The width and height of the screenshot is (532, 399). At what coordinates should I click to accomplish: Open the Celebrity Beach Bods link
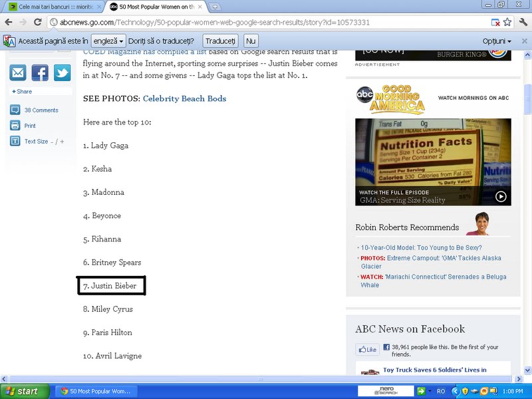pyautogui.click(x=185, y=98)
